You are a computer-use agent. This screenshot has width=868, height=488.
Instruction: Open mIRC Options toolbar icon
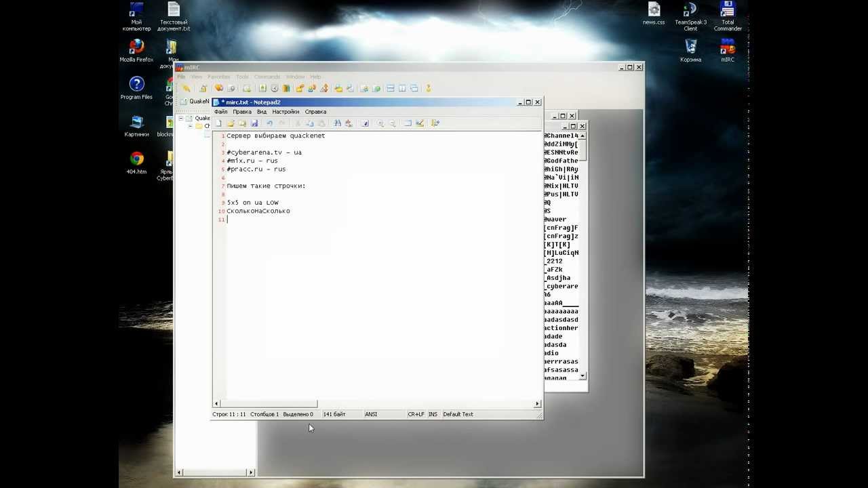click(203, 88)
